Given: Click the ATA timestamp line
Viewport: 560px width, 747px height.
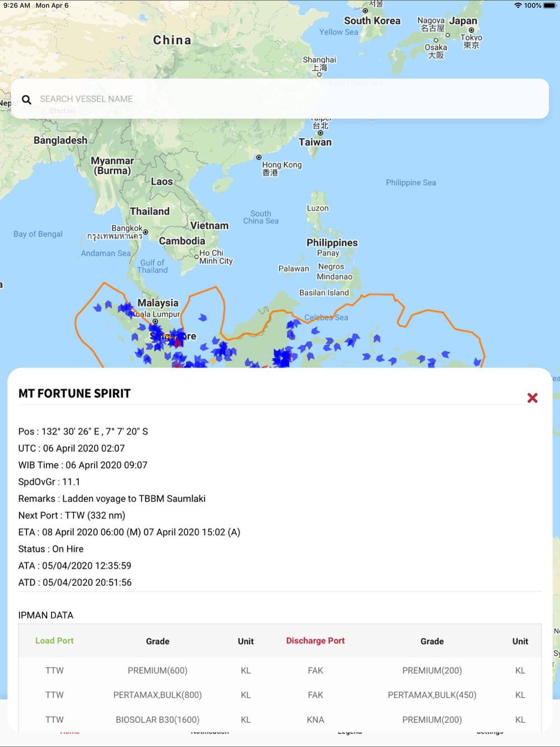Looking at the screenshot, I should [x=75, y=566].
